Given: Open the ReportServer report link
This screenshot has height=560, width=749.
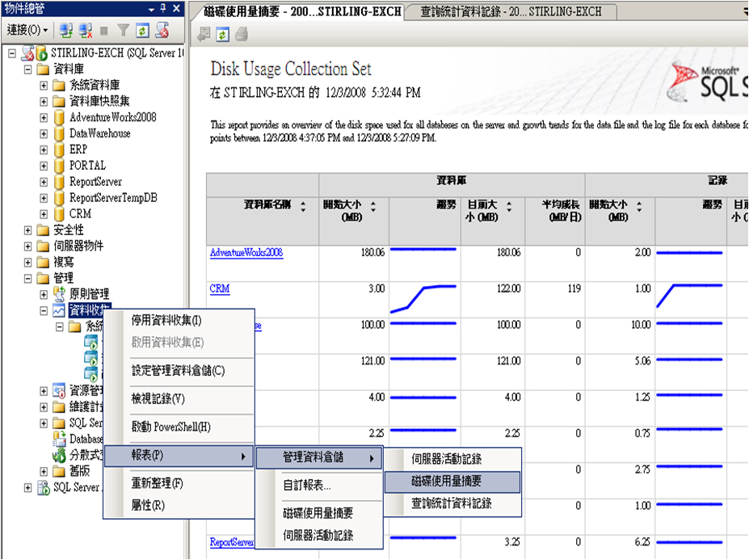Looking at the screenshot, I should 232,542.
